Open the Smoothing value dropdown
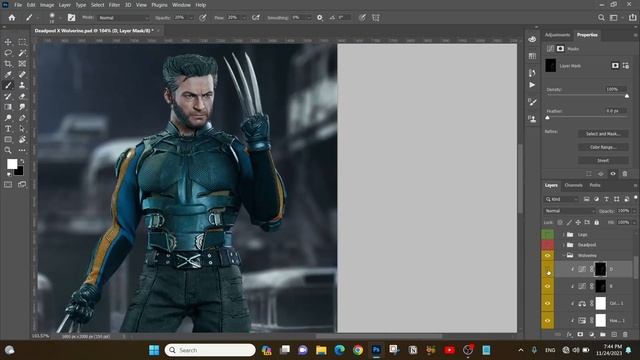The height and width of the screenshot is (360, 640). 309,18
